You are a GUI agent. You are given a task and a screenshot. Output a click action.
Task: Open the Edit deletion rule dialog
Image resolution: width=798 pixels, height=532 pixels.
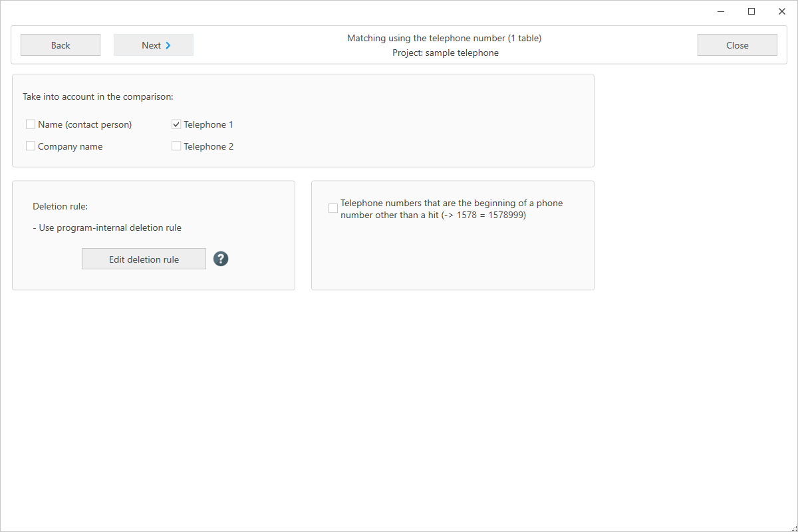tap(144, 259)
